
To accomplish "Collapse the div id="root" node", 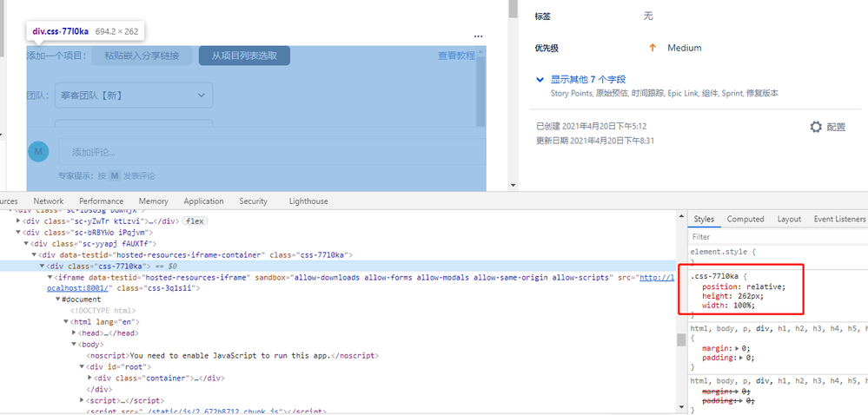I will coord(82,367).
